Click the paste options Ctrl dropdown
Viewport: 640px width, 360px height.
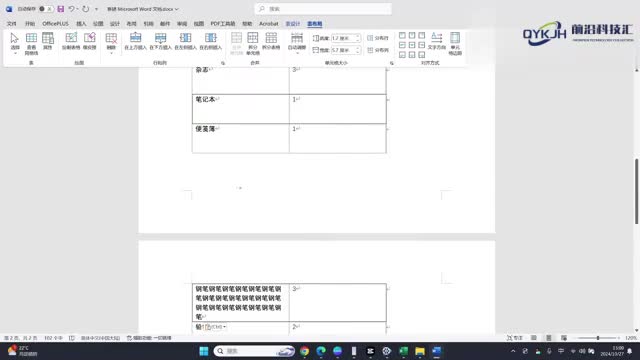click(215, 327)
